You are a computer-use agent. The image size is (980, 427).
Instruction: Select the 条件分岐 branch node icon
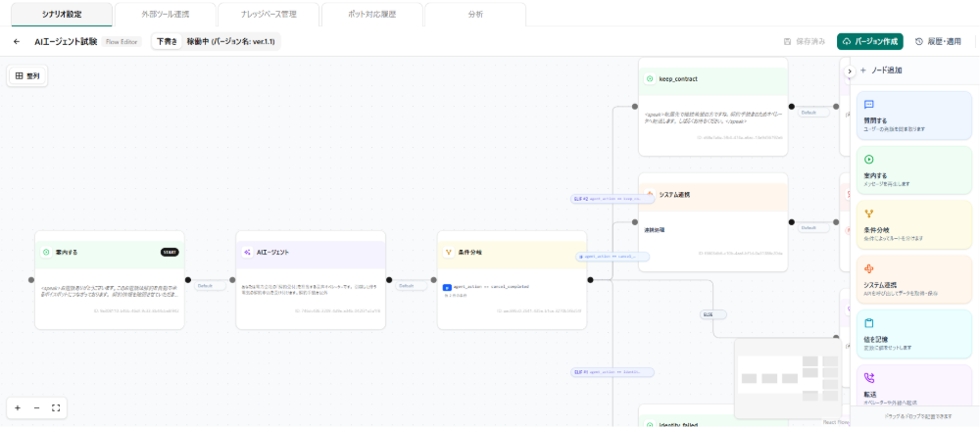868,214
